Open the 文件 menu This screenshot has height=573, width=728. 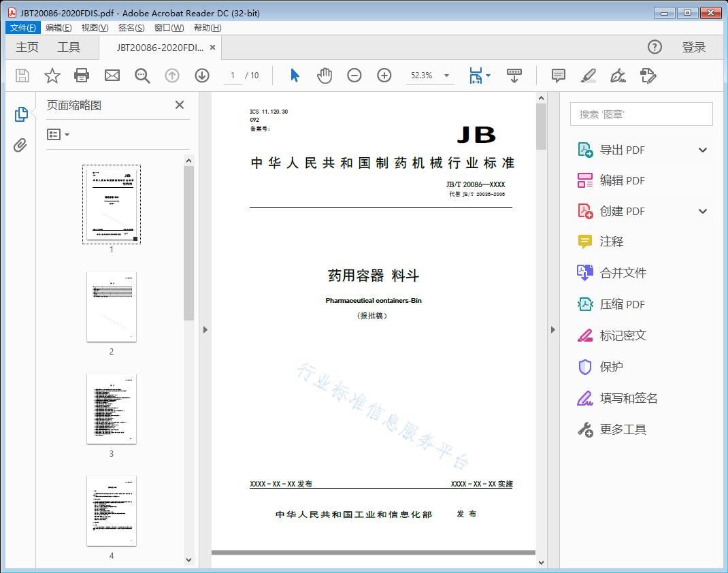point(22,27)
